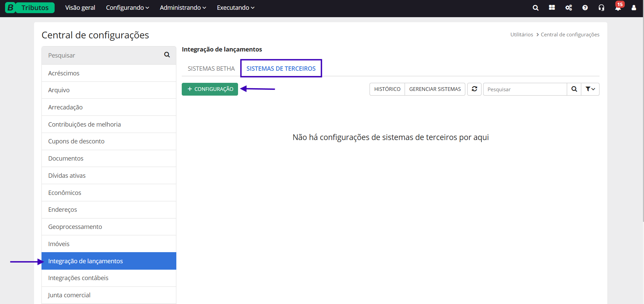Click the green Configuração button
Image resolution: width=644 pixels, height=304 pixels.
click(x=210, y=89)
